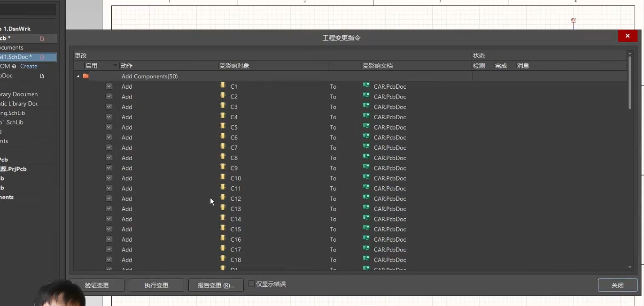Click the 完成 column header
Image resolution: width=644 pixels, height=306 pixels.
[501, 66]
